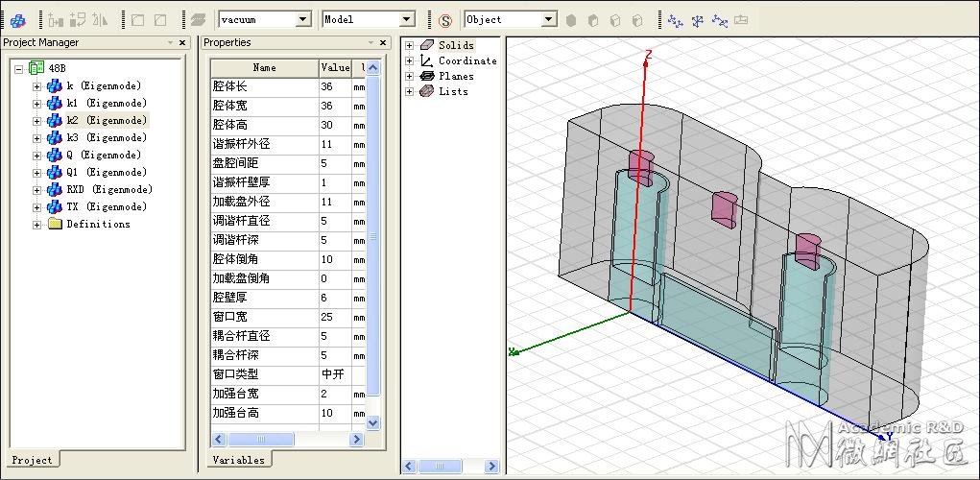Expand the Definitions folder node
Image resolution: width=980 pixels, height=480 pixels.
(x=36, y=225)
